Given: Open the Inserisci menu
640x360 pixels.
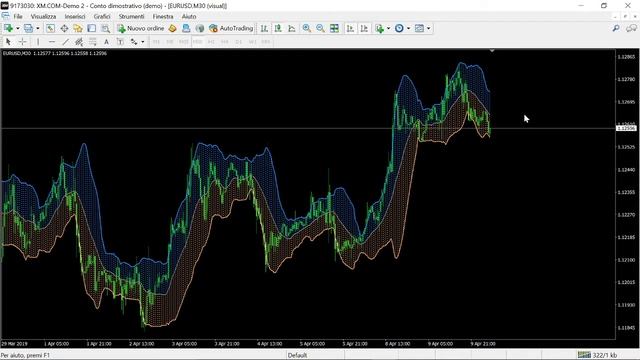Looking at the screenshot, I should (x=75, y=16).
